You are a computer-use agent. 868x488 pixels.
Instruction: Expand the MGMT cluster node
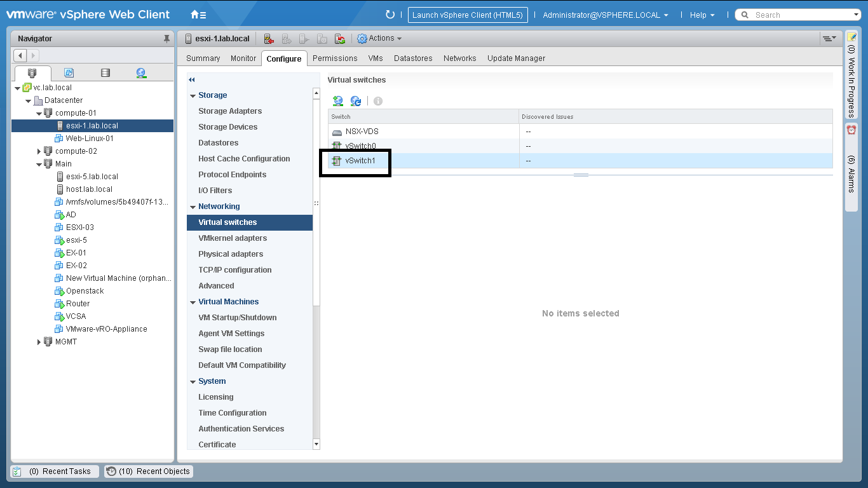pos(39,342)
